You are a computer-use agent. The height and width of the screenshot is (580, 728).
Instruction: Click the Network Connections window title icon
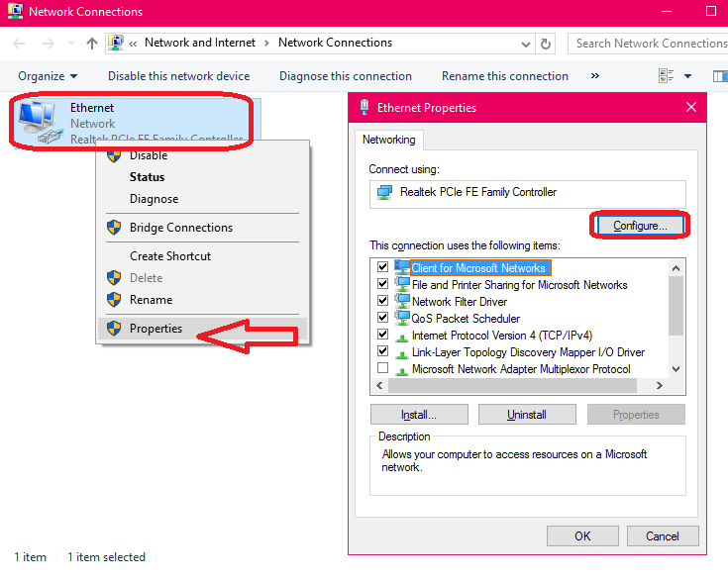pyautogui.click(x=15, y=11)
